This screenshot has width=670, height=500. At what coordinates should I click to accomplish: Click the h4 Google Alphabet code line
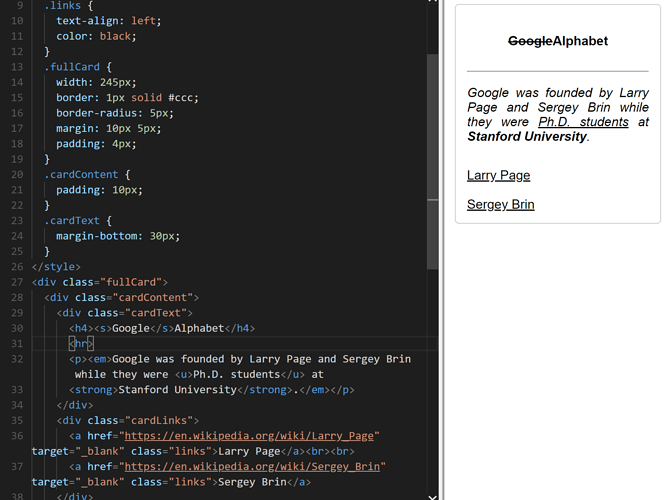[x=162, y=329]
